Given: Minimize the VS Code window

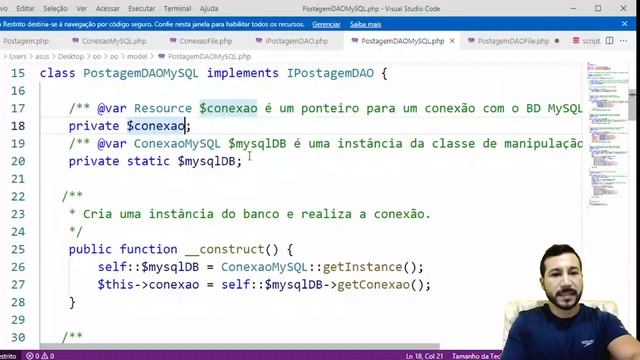Looking at the screenshot, I should point(573,8).
